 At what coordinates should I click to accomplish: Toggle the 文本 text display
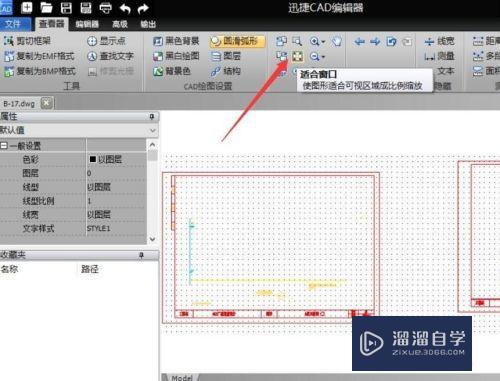pos(445,71)
